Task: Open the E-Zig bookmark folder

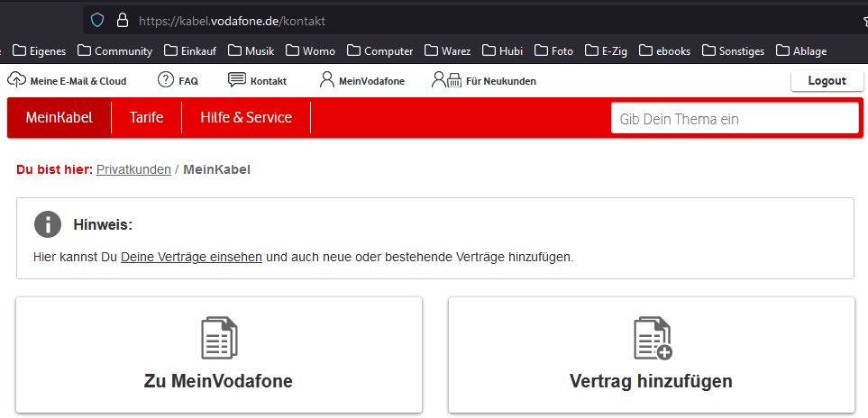Action: click(x=606, y=50)
